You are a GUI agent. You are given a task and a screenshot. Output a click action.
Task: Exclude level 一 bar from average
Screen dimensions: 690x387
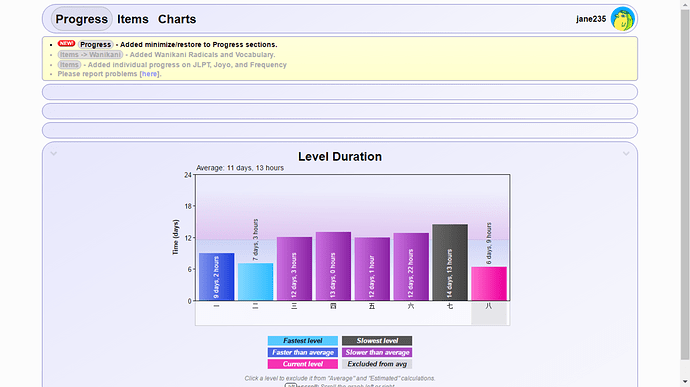tap(217, 276)
